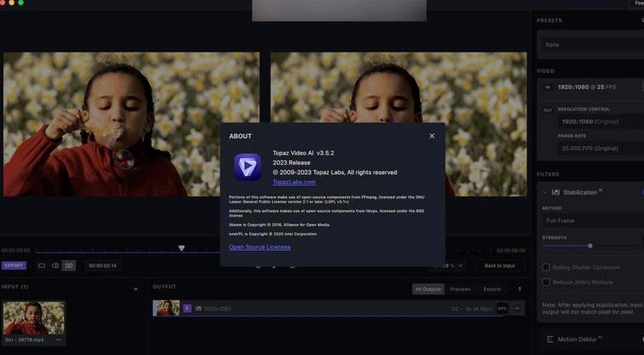Click the left preview video pane
644x355 pixels.
tap(132, 124)
